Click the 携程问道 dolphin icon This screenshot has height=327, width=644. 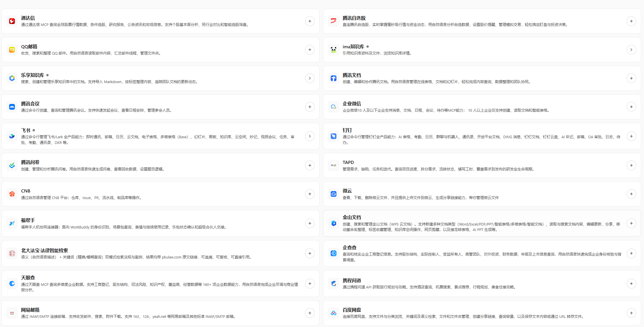click(334, 284)
